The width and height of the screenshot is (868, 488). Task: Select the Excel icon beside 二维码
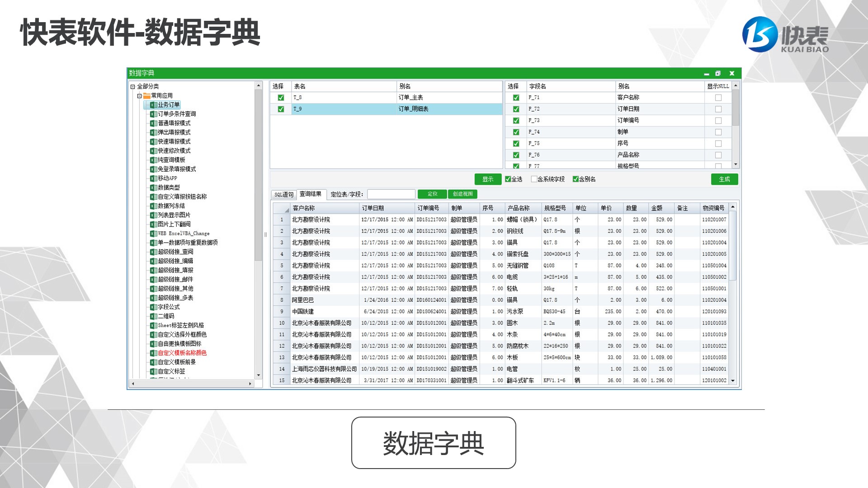(x=154, y=316)
